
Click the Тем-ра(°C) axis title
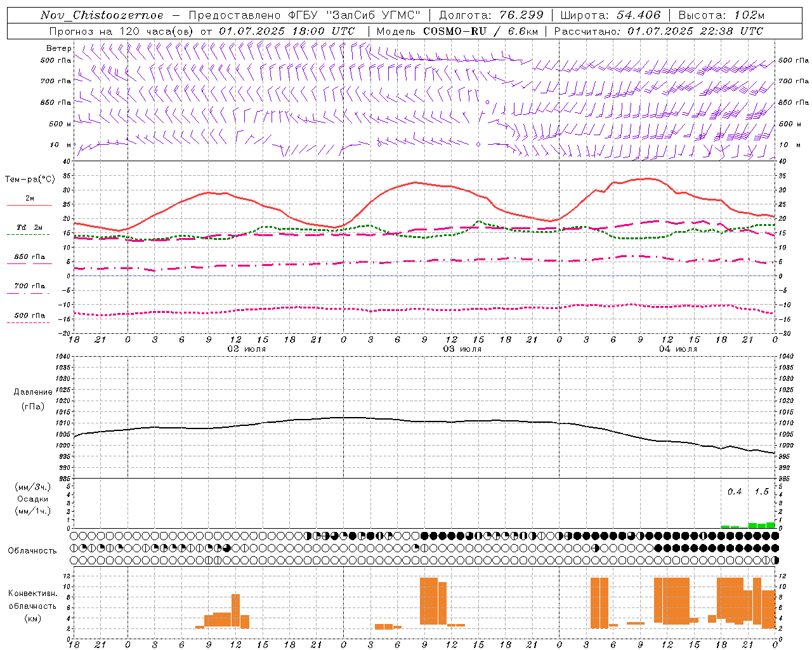click(x=30, y=180)
